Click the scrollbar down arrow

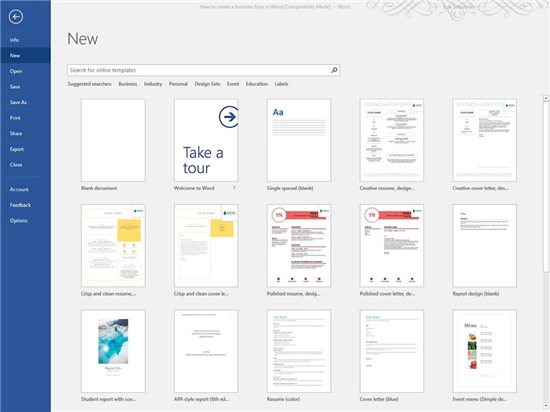546,406
